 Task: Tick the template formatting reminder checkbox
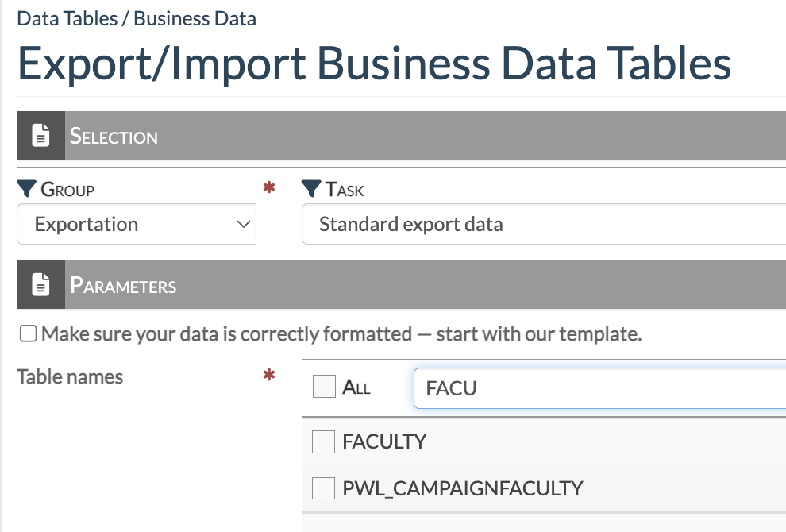(29, 334)
